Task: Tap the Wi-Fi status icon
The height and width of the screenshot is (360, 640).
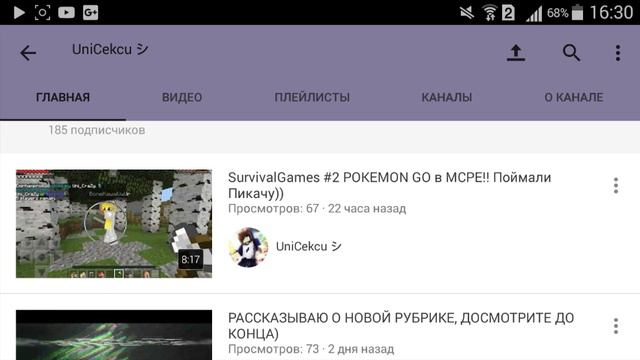Action: coord(489,13)
